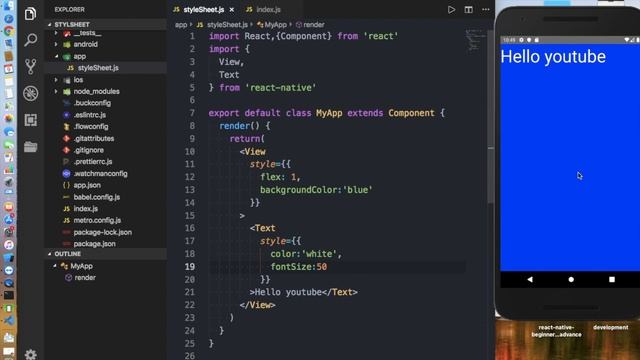Collapse the STYLSHEET section header
This screenshot has width=640, height=360.
[x=105, y=24]
